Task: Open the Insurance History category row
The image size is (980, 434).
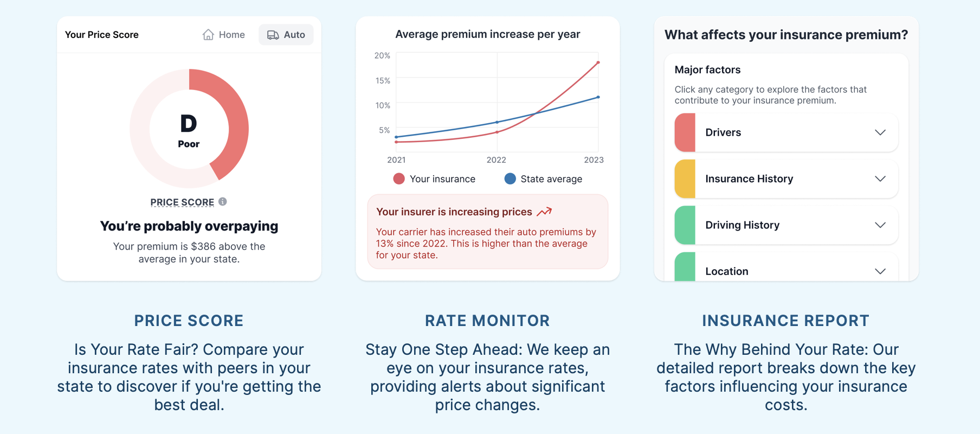Action: pyautogui.click(x=786, y=178)
